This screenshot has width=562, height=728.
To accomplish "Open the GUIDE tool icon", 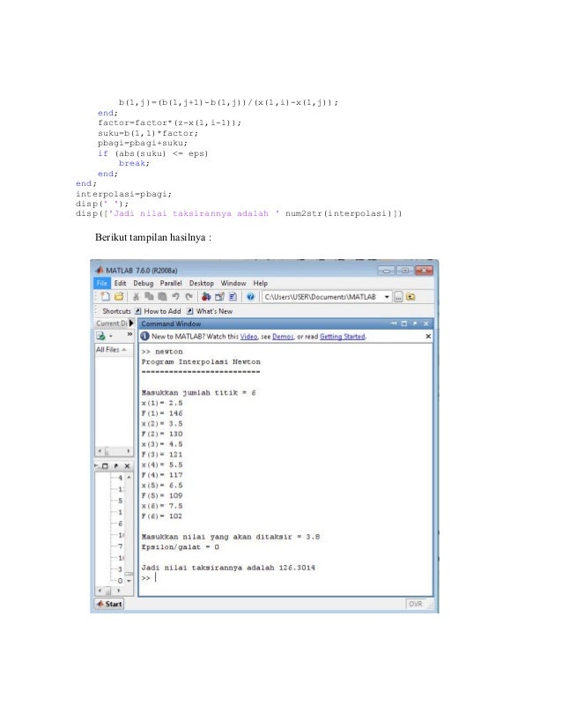I will [219, 297].
